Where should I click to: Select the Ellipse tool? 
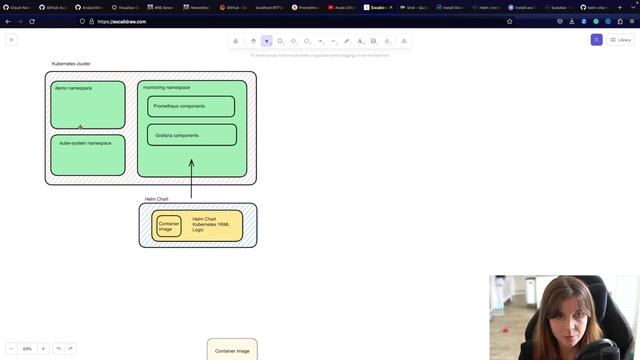[307, 41]
